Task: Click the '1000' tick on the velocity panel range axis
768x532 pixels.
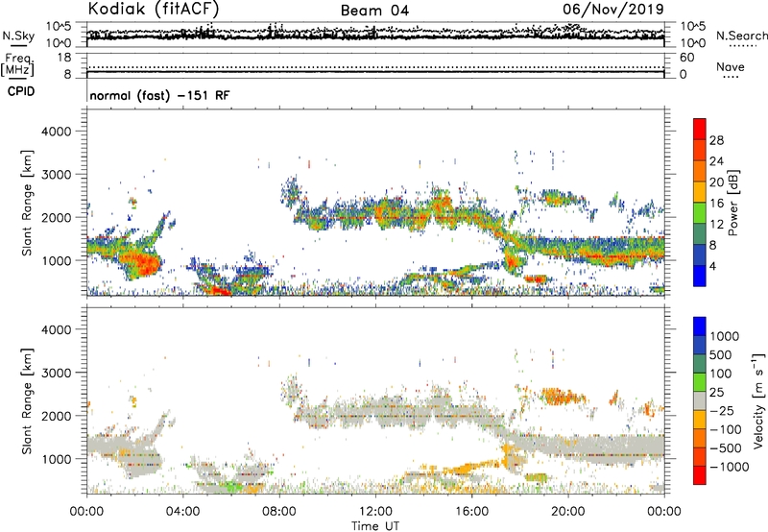Action: tap(56, 459)
